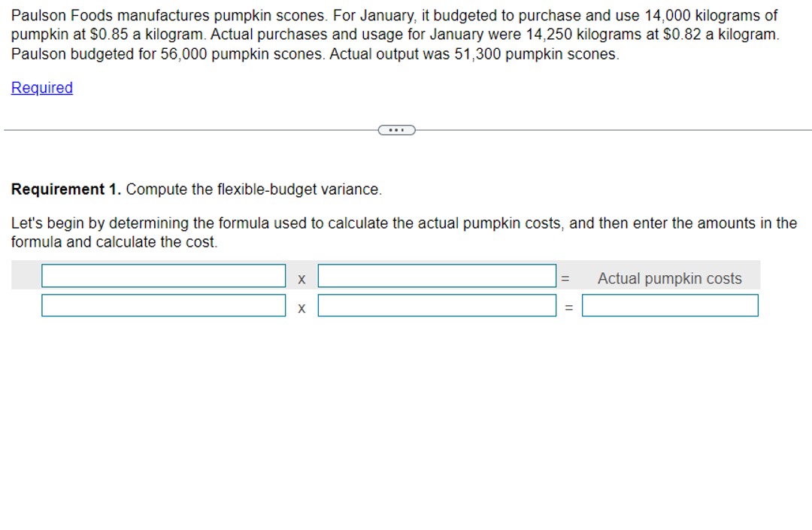Select the first amount entry box
Viewport: 812px width, 530px height.
(437, 275)
